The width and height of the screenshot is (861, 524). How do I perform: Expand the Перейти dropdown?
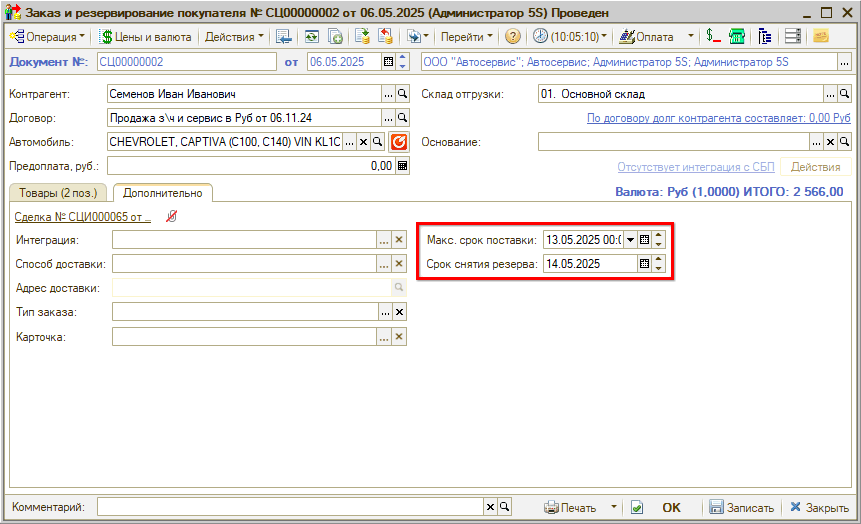pos(467,36)
